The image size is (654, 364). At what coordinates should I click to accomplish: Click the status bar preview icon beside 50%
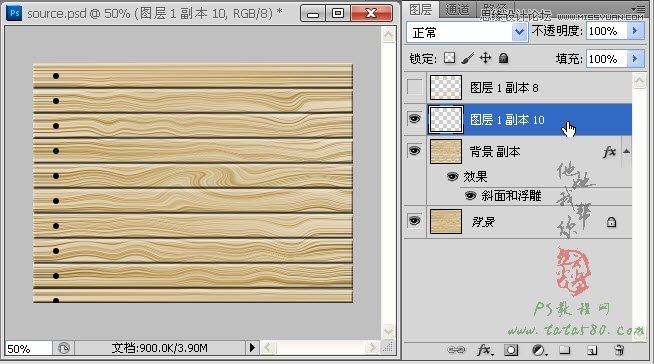[63, 348]
